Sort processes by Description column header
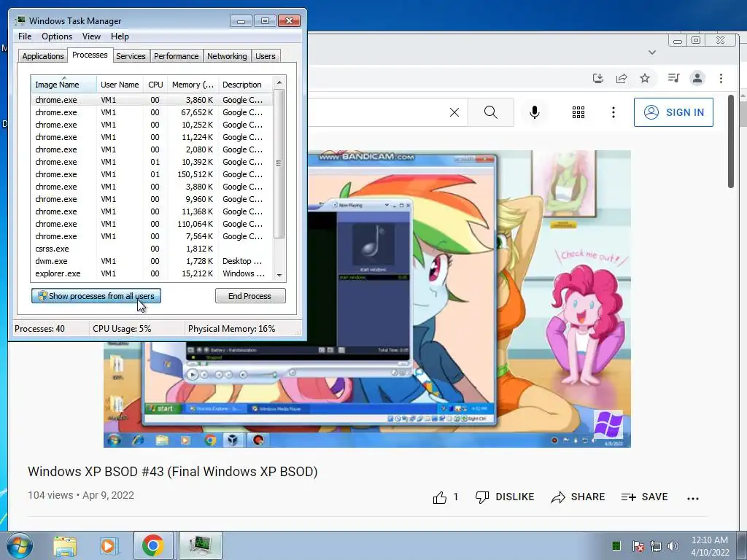Image resolution: width=747 pixels, height=560 pixels. [246, 85]
